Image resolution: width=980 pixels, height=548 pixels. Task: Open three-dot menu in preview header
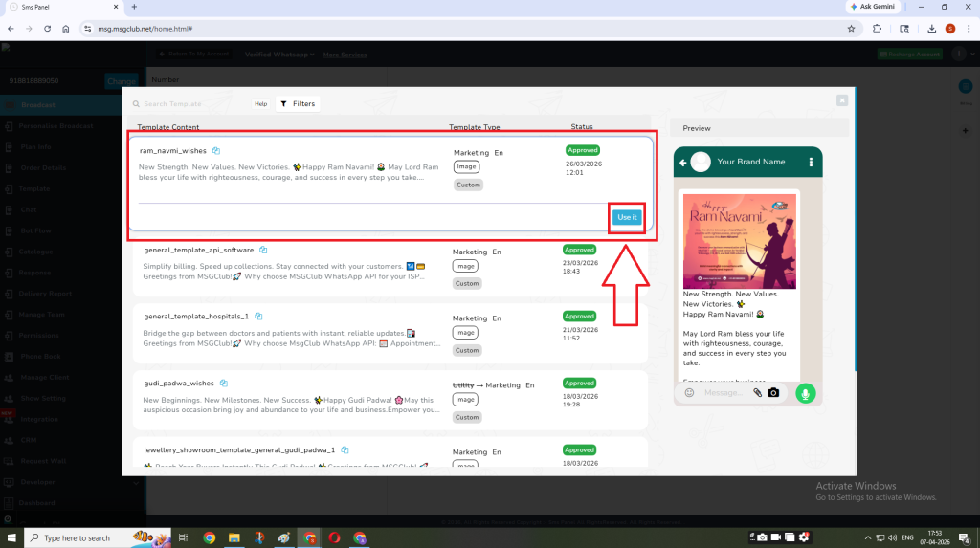click(x=811, y=163)
